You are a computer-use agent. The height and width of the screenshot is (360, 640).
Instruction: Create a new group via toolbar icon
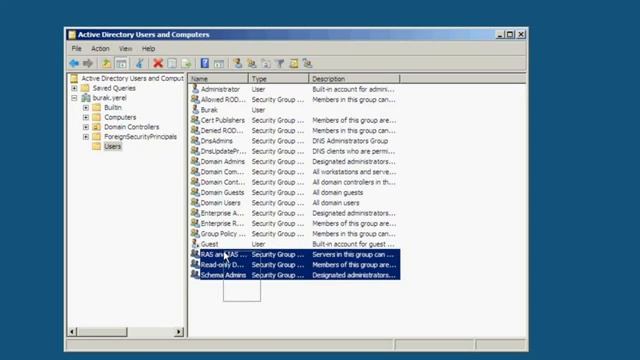(251, 63)
